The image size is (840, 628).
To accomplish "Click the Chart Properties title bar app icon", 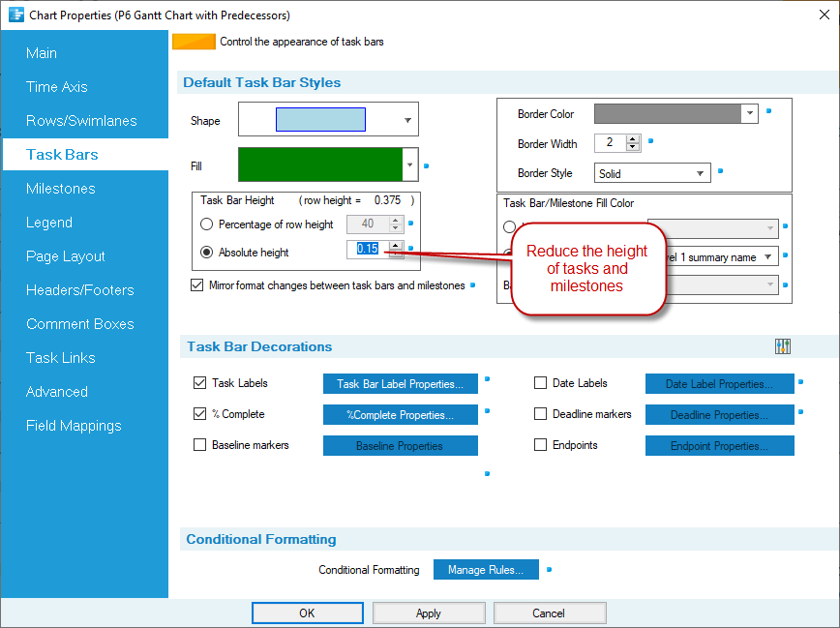I will point(15,15).
